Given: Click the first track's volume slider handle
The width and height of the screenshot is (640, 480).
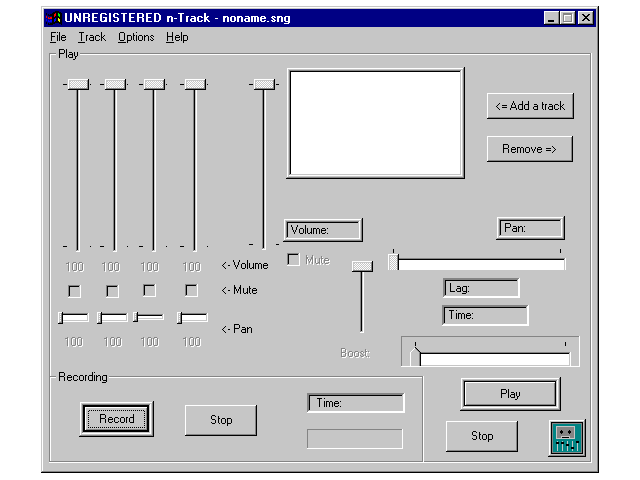Looking at the screenshot, I should (77, 85).
